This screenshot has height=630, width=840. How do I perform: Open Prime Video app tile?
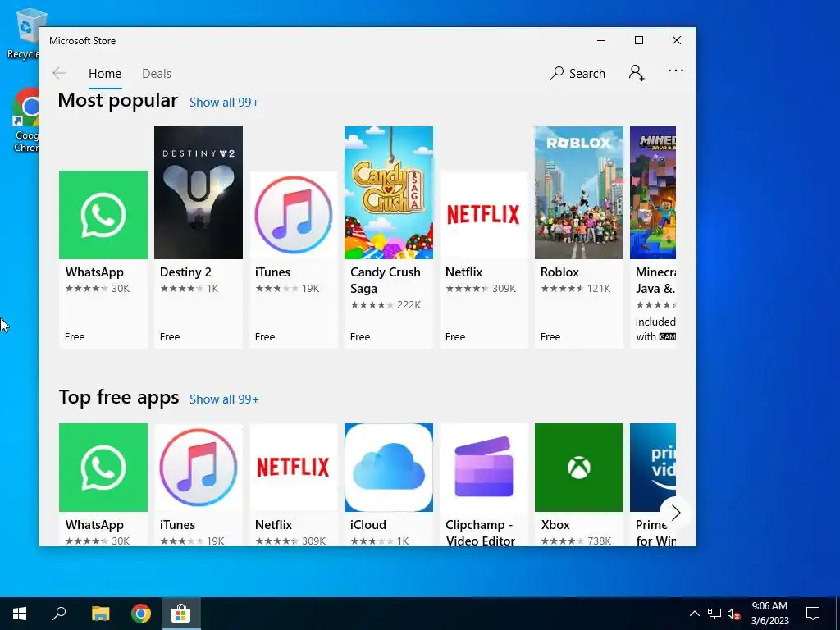point(652,467)
